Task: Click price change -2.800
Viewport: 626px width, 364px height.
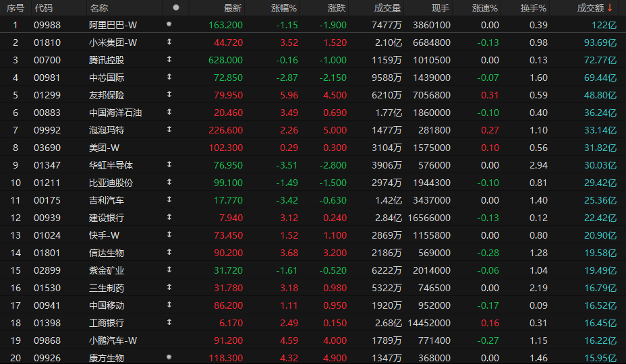Action: [333, 166]
